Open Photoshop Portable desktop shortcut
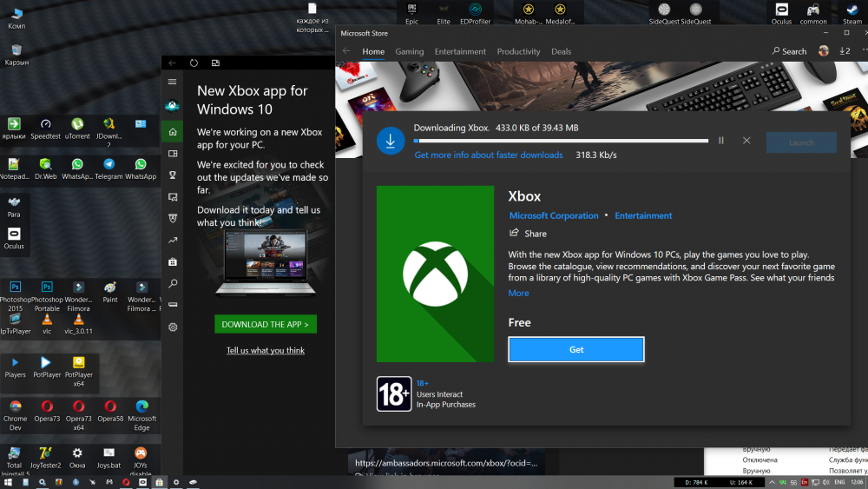868x489 pixels. (47, 297)
